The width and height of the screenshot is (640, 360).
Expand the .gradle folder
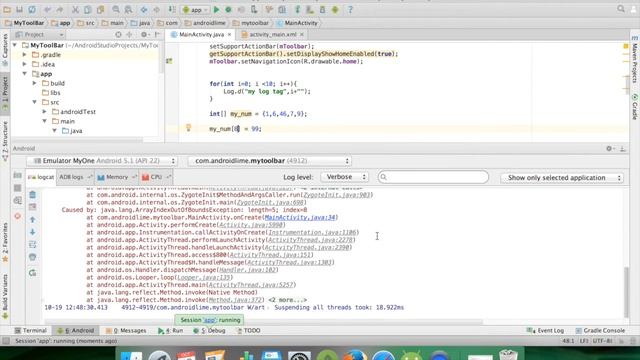[x=24, y=55]
